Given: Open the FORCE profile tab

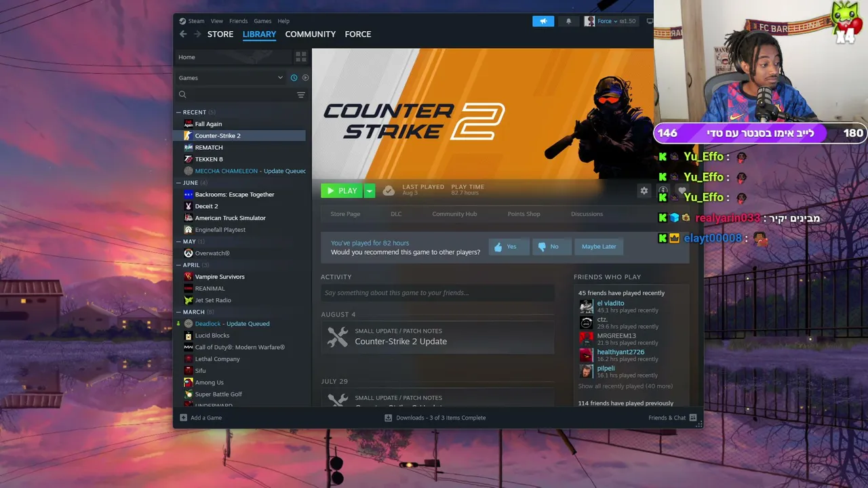Looking at the screenshot, I should click(x=358, y=34).
